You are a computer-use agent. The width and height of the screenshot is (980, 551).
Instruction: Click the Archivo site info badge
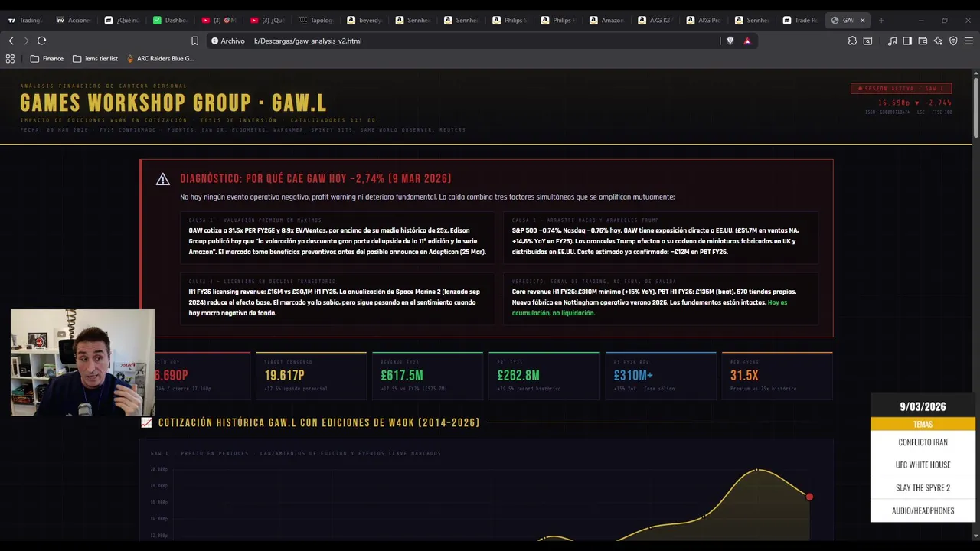[228, 41]
